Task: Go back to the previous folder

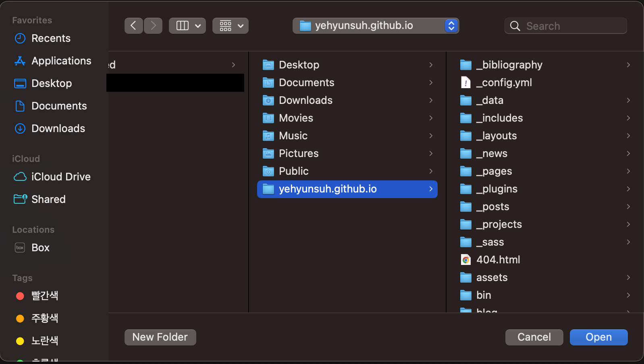Action: [133, 26]
